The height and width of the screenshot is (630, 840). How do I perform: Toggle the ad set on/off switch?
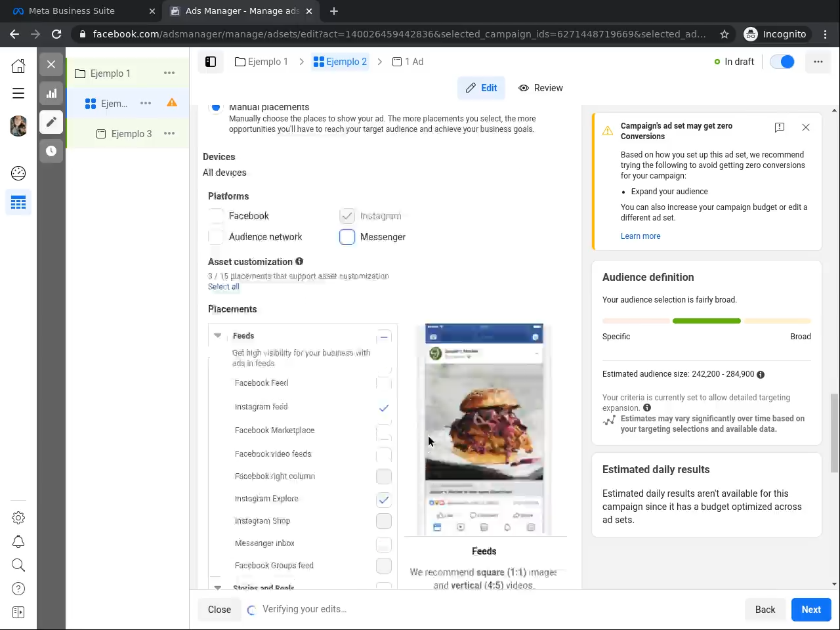(x=782, y=62)
